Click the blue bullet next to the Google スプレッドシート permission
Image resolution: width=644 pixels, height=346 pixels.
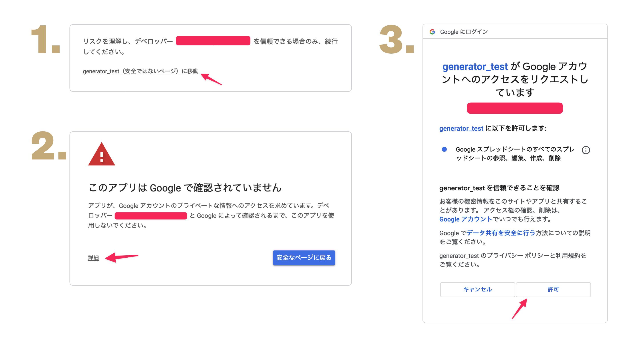point(444,149)
